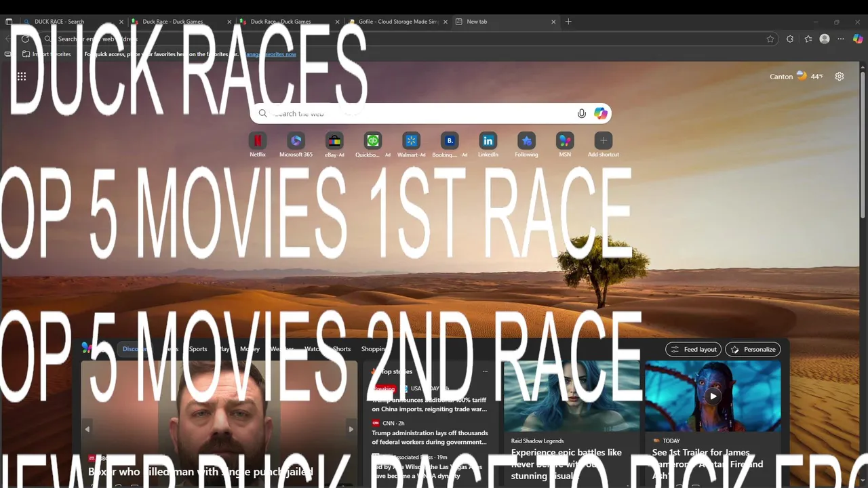
Task: Select the New tab browser tab
Action: click(x=506, y=22)
